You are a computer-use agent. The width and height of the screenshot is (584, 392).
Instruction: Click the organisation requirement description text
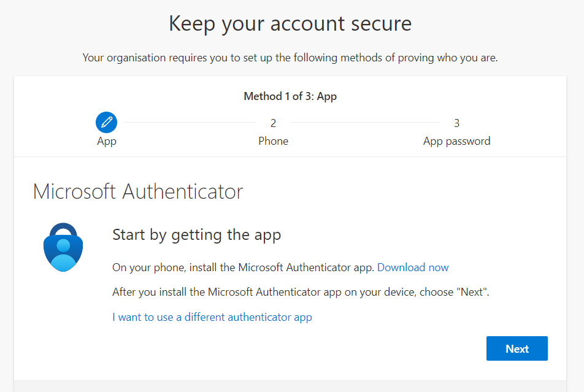coord(290,58)
